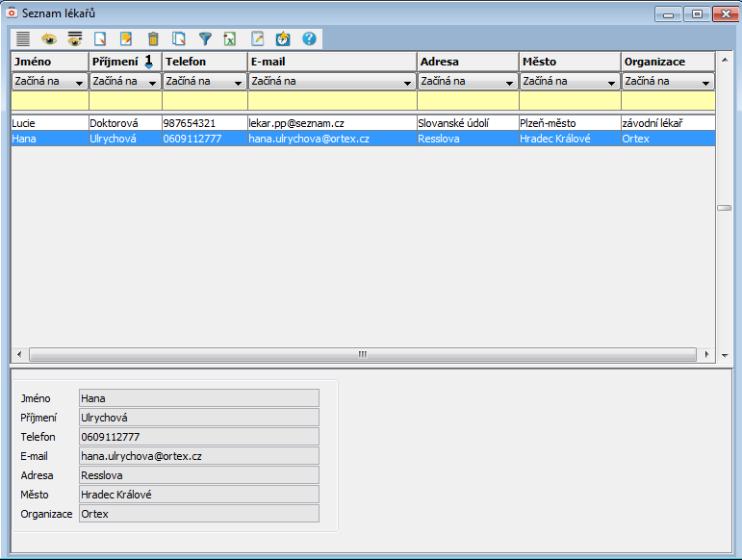The image size is (742, 560).
Task: Click the yellow filter field under Adresa
Action: pos(468,100)
